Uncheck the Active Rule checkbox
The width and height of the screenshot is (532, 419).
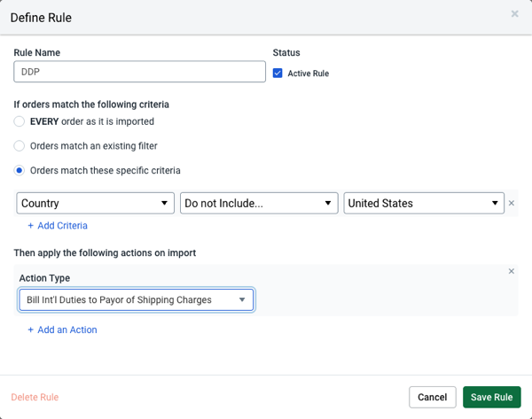[278, 73]
